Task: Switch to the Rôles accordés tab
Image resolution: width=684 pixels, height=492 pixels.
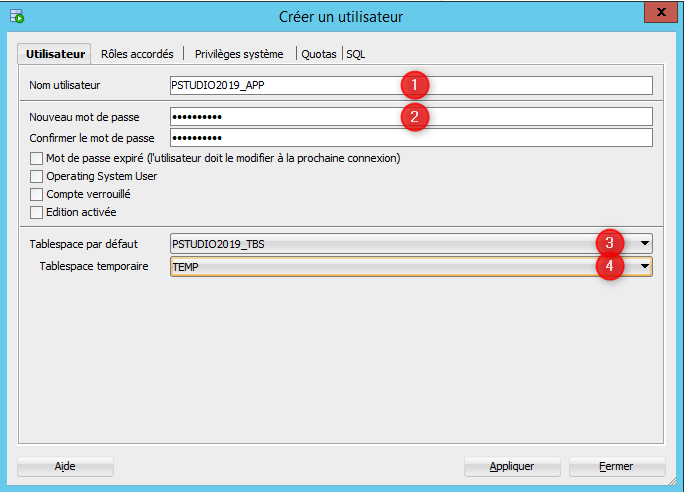Action: (x=137, y=54)
